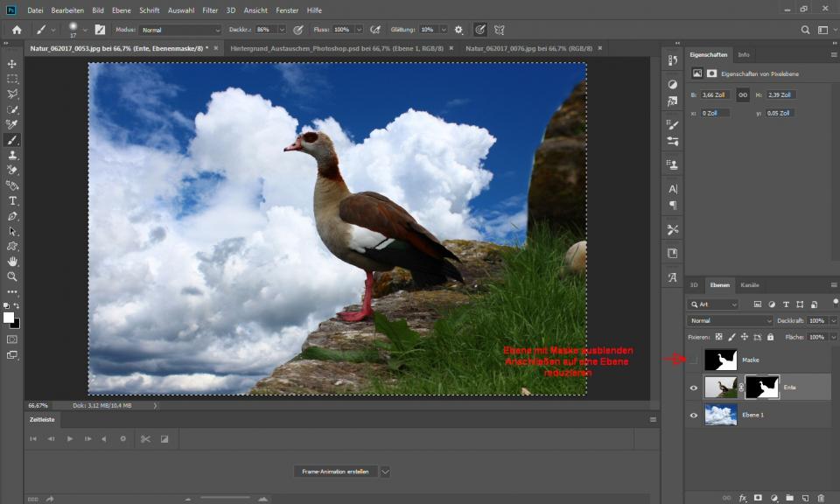This screenshot has height=504, width=840.
Task: Pick the Type tool
Action: click(x=12, y=200)
